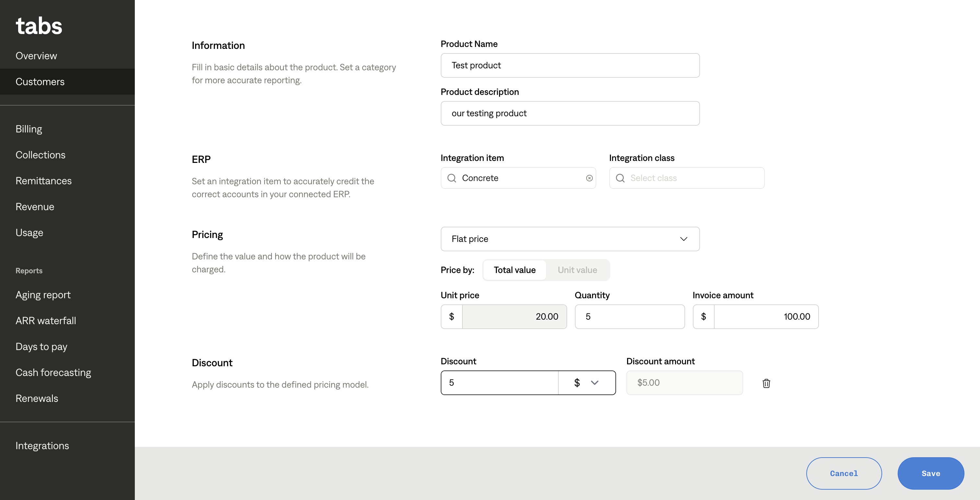Click the search icon in Integration item
Viewport: 980px width, 500px height.
(x=451, y=178)
